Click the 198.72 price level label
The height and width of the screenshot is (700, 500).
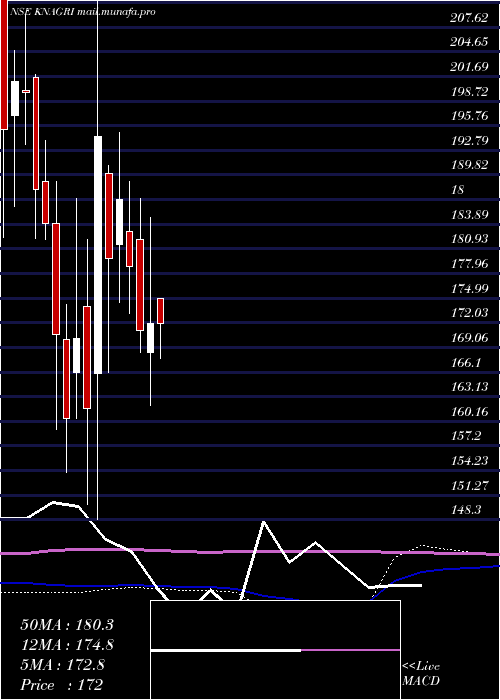coord(470,92)
